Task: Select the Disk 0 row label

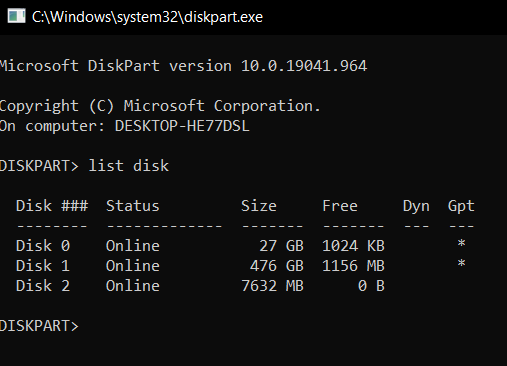Action: pos(43,246)
